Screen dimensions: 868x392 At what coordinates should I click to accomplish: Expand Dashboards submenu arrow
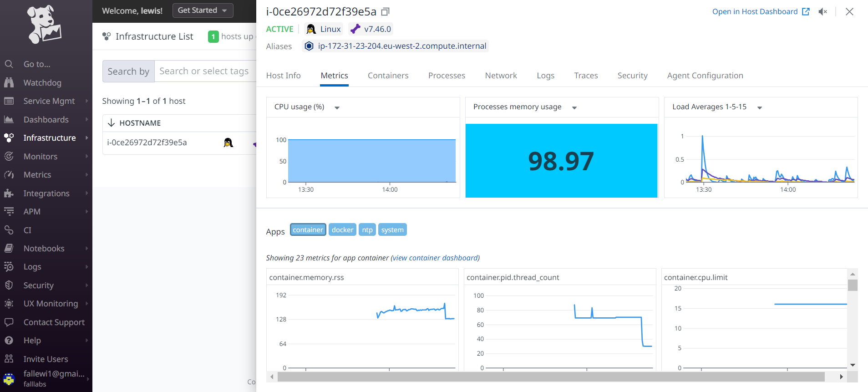point(86,119)
